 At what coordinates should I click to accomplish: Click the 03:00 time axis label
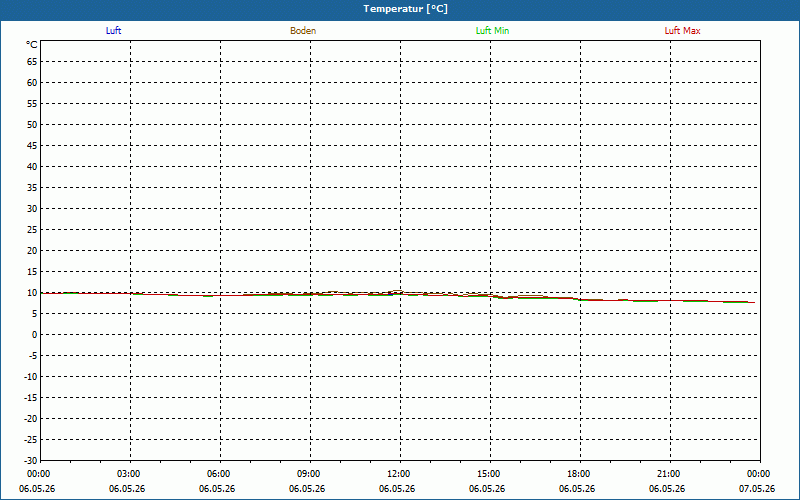click(x=129, y=474)
